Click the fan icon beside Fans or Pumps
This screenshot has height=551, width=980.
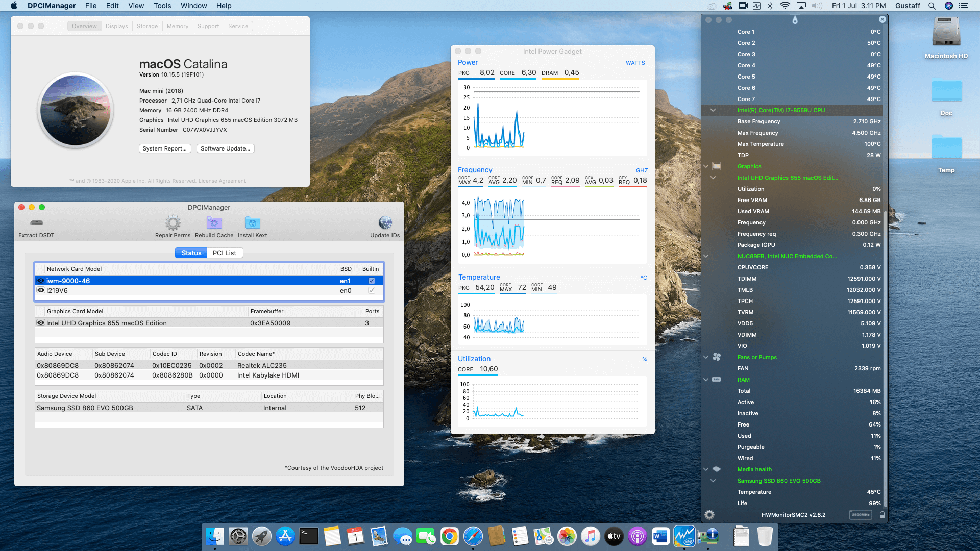point(717,357)
